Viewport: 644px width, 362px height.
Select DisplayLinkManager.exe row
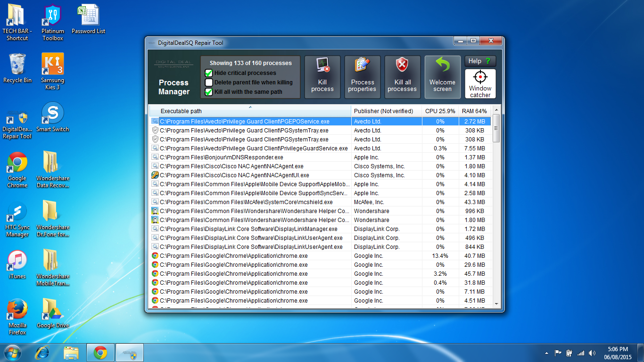(x=321, y=229)
